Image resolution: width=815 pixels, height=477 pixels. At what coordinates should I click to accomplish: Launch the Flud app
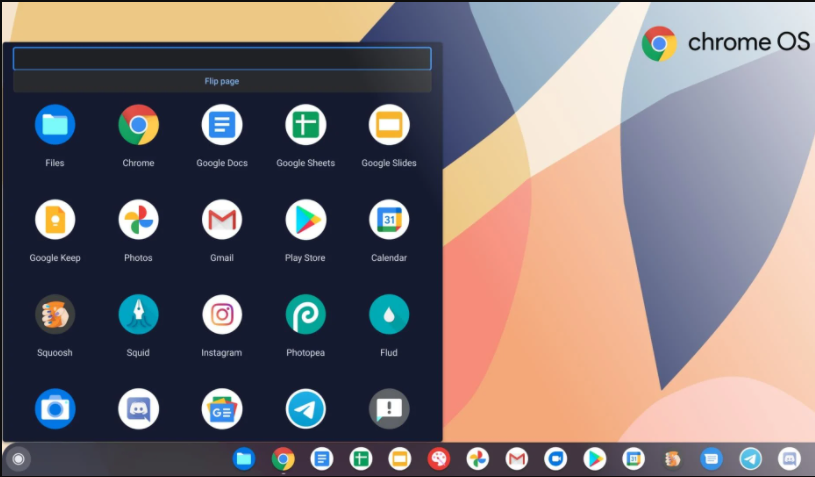pos(389,314)
